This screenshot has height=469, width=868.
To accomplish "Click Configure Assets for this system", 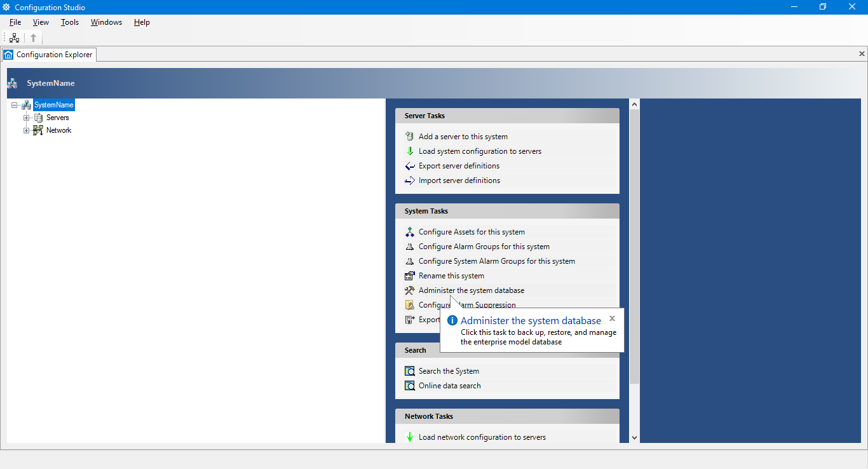I will click(x=471, y=232).
